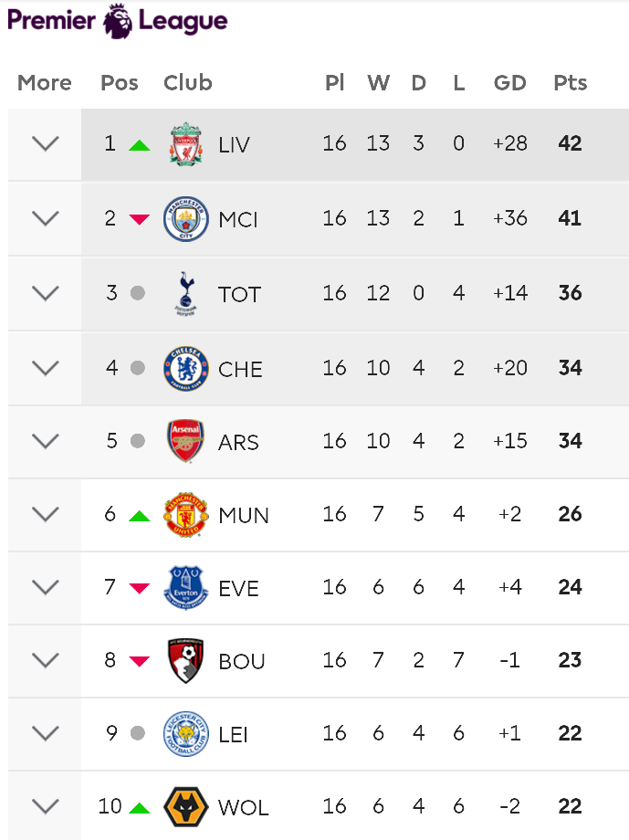Open the Bournemouth club crest
This screenshot has width=629, height=840.
pos(185,660)
